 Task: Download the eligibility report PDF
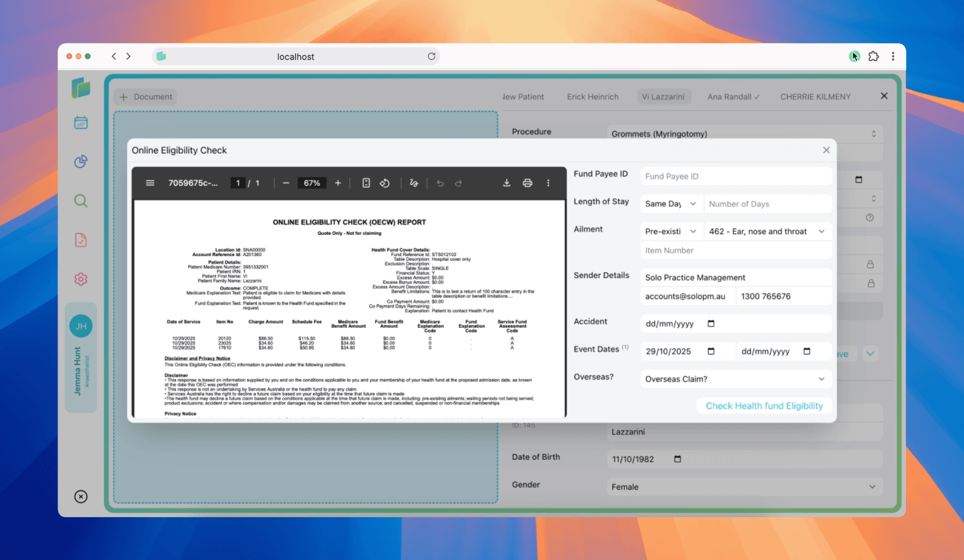[506, 183]
